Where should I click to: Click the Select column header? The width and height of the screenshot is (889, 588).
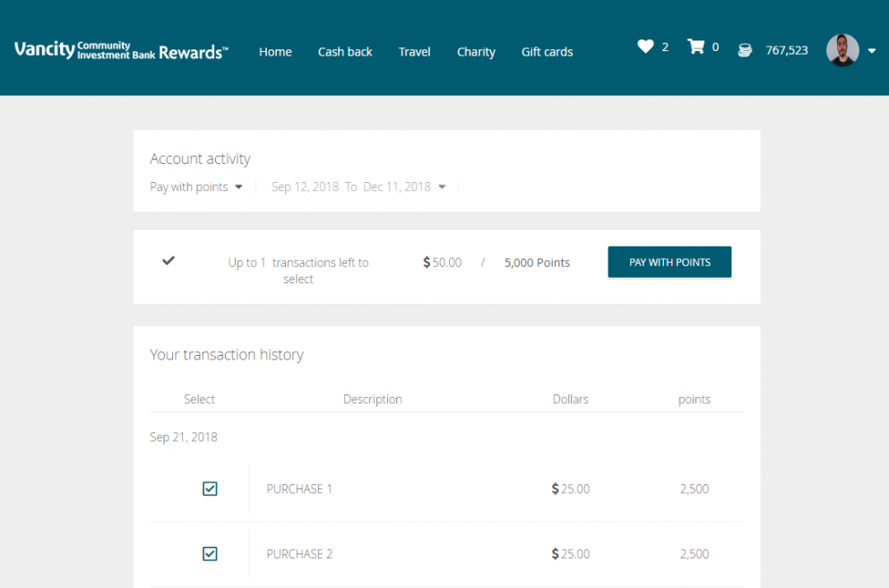pyautogui.click(x=199, y=399)
